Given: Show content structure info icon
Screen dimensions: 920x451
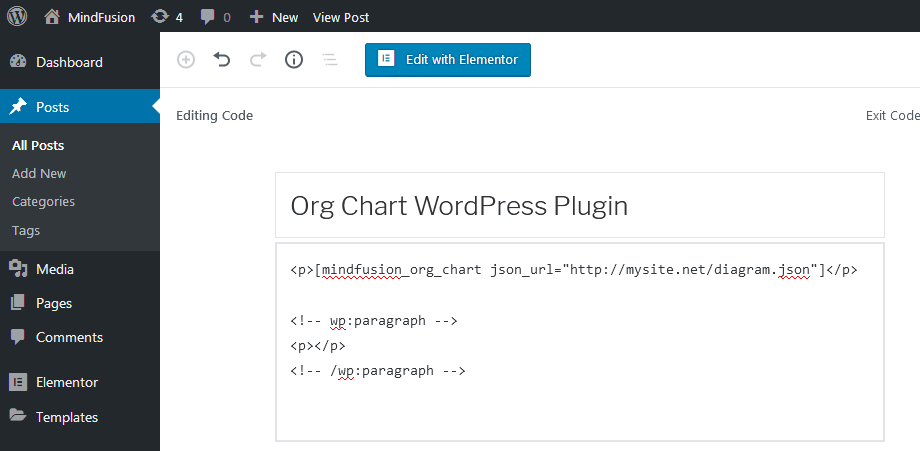Looking at the screenshot, I should (x=294, y=60).
